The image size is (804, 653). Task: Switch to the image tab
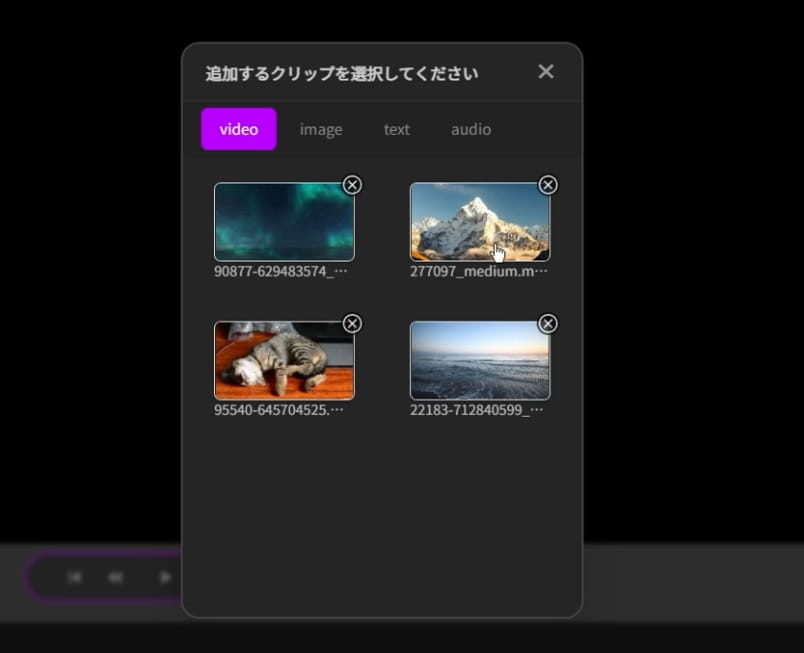coord(321,129)
